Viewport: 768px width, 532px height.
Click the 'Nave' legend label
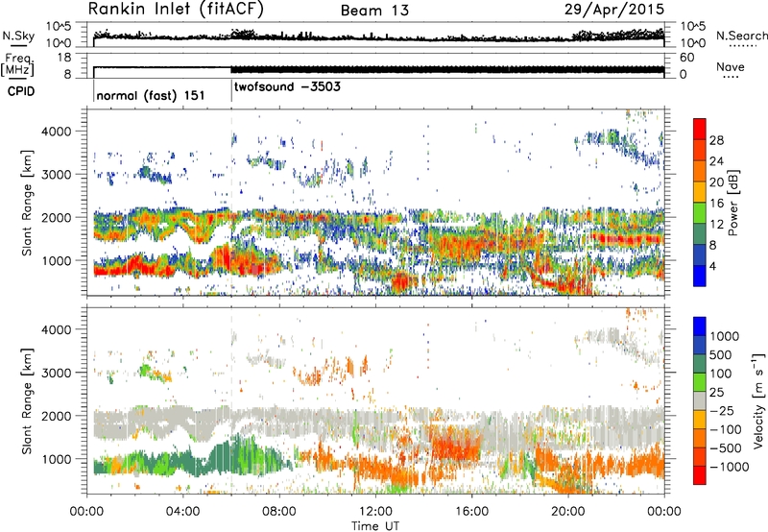(731, 66)
